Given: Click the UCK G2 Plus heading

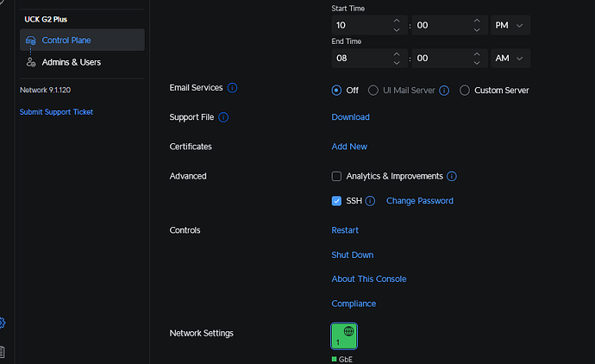Looking at the screenshot, I should 46,19.
